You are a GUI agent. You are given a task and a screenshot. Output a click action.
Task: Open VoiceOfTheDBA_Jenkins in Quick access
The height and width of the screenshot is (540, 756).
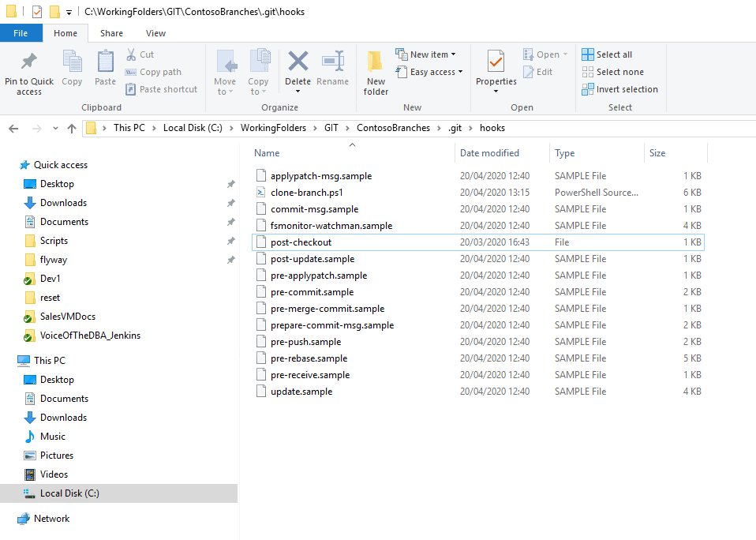tap(90, 335)
